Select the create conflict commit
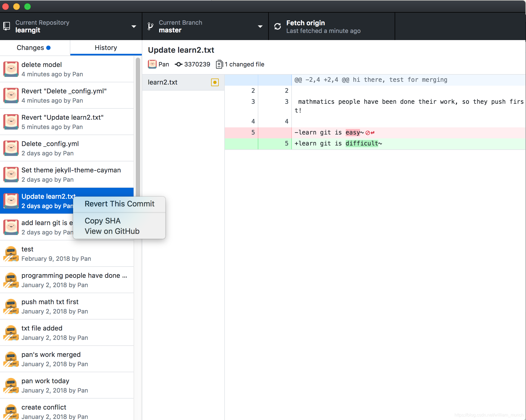 67,409
